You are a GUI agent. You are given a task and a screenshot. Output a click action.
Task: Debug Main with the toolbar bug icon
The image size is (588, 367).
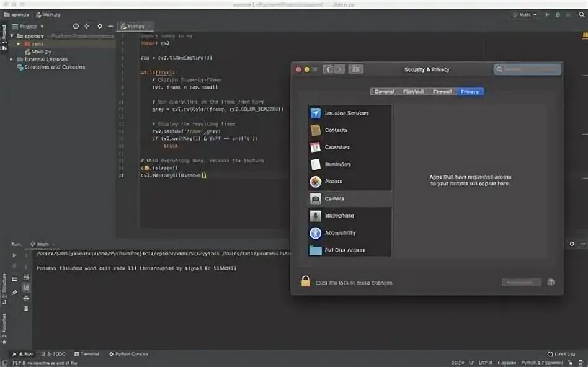tap(558, 15)
